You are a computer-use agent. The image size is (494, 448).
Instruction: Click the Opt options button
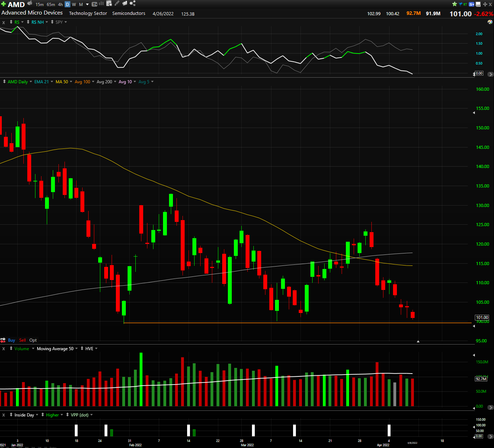33,340
